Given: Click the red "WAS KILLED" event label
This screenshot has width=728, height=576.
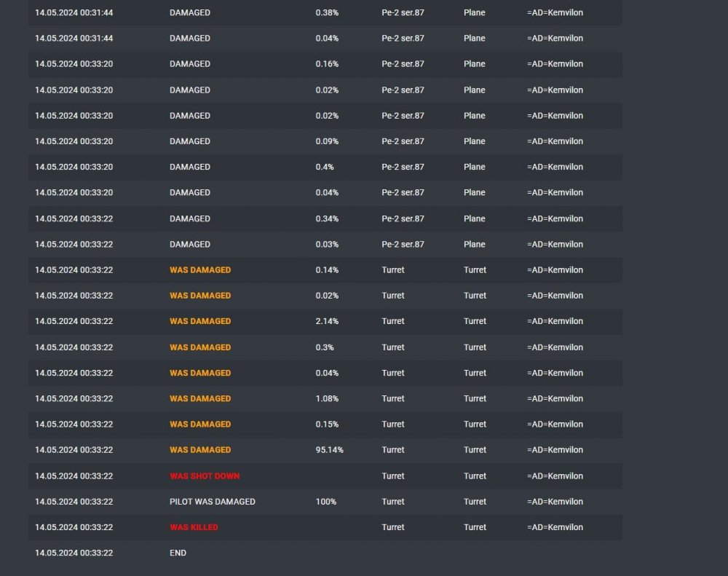Looking at the screenshot, I should click(x=194, y=527).
